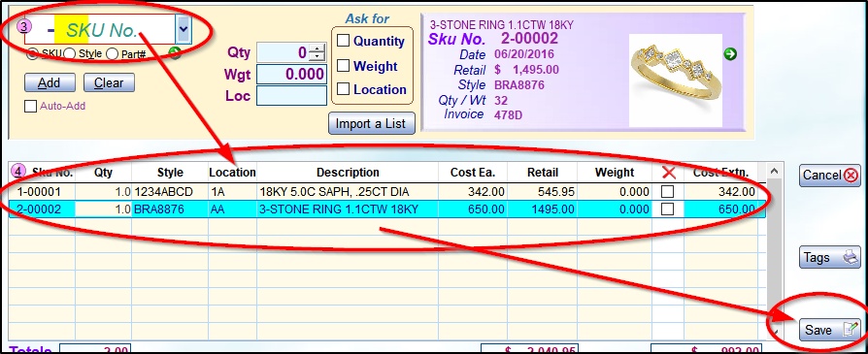Click the step 3 circle marker
Image resolution: width=868 pixels, height=354 pixels.
24,26
